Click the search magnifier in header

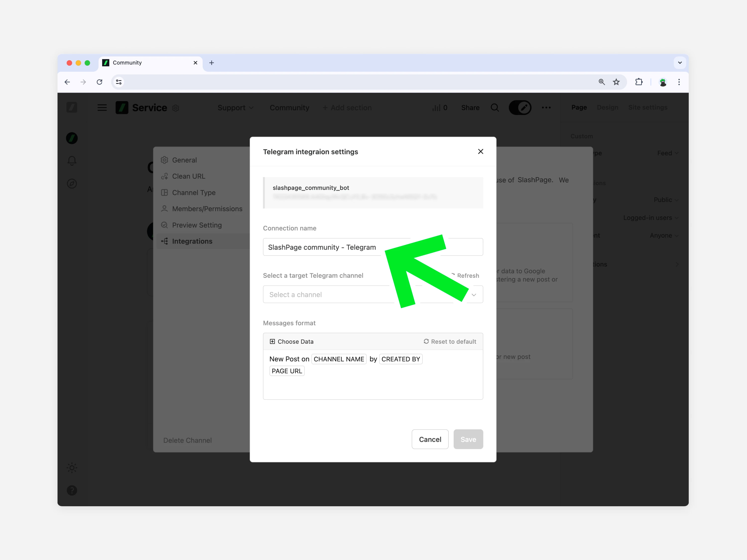tap(495, 108)
